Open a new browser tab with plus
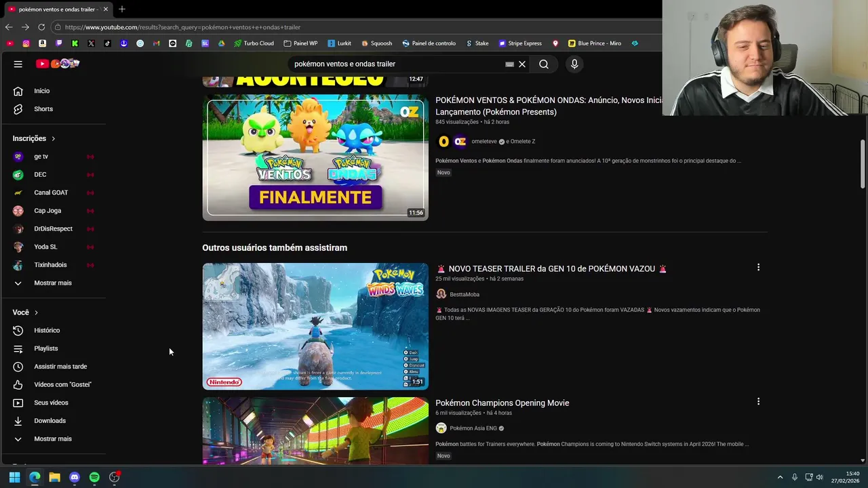This screenshot has height=488, width=868. pyautogui.click(x=122, y=9)
